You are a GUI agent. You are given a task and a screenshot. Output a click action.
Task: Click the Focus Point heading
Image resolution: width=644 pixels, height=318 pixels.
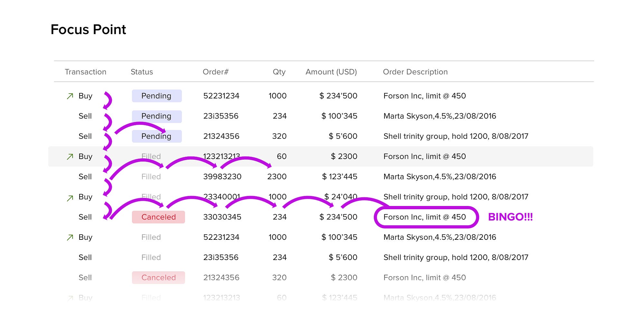click(88, 30)
